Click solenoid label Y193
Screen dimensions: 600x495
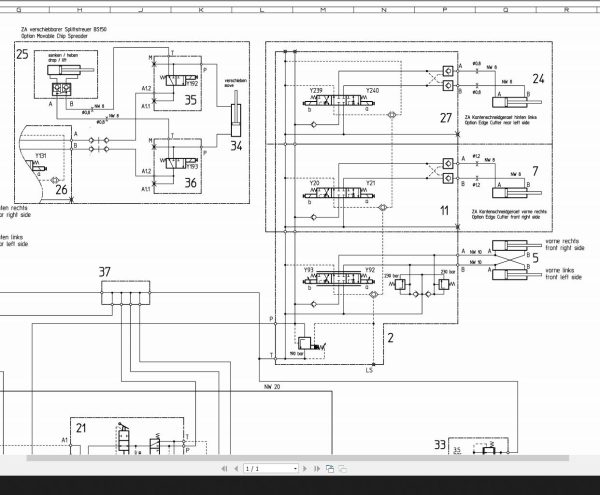(x=192, y=166)
